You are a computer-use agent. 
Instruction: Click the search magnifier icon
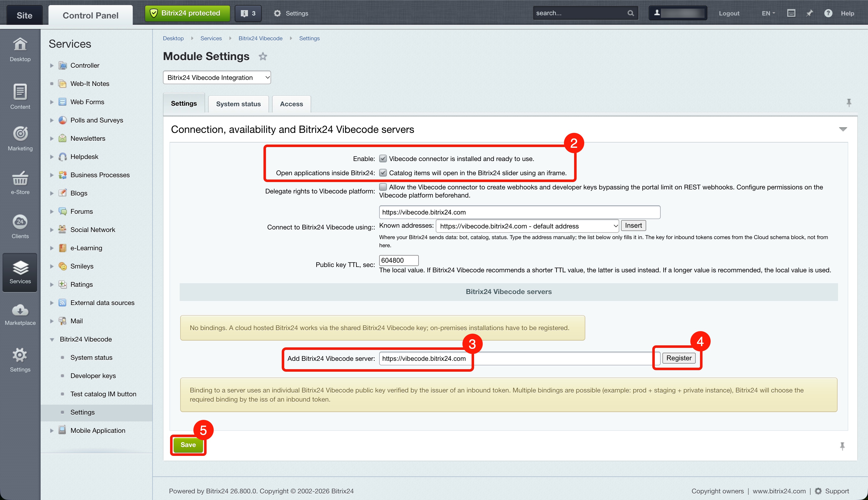click(x=630, y=13)
